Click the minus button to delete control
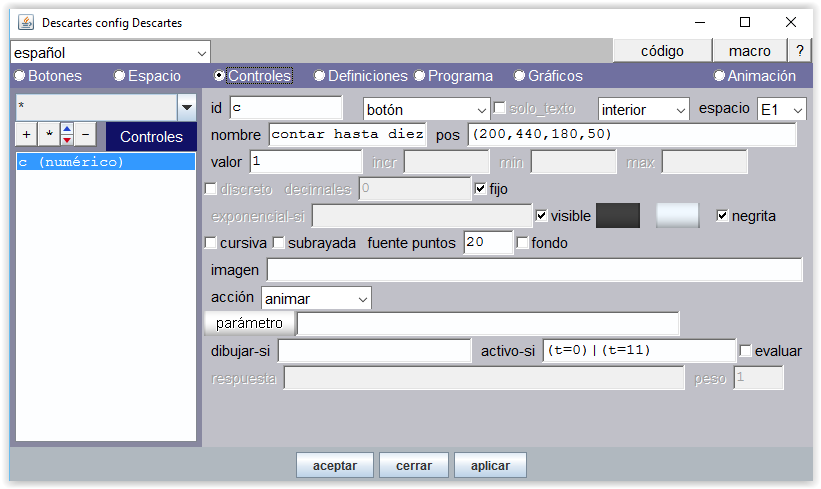The height and width of the screenshot is (489, 821). click(85, 135)
